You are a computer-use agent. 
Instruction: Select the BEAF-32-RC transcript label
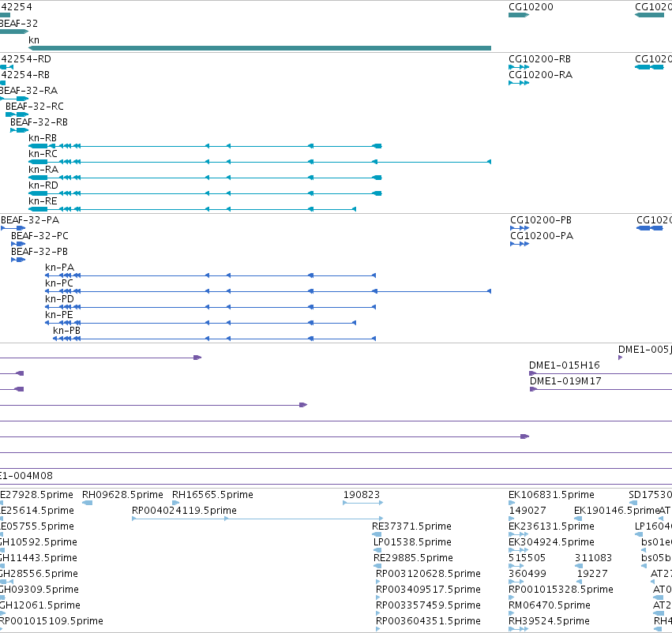(x=35, y=107)
